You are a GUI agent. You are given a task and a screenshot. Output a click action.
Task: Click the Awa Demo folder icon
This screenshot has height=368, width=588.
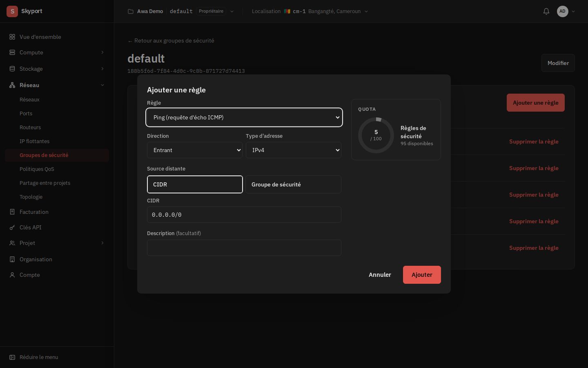tap(131, 11)
